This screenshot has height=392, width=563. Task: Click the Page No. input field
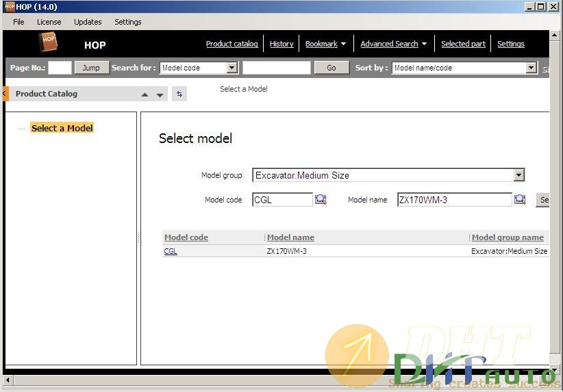click(x=60, y=68)
